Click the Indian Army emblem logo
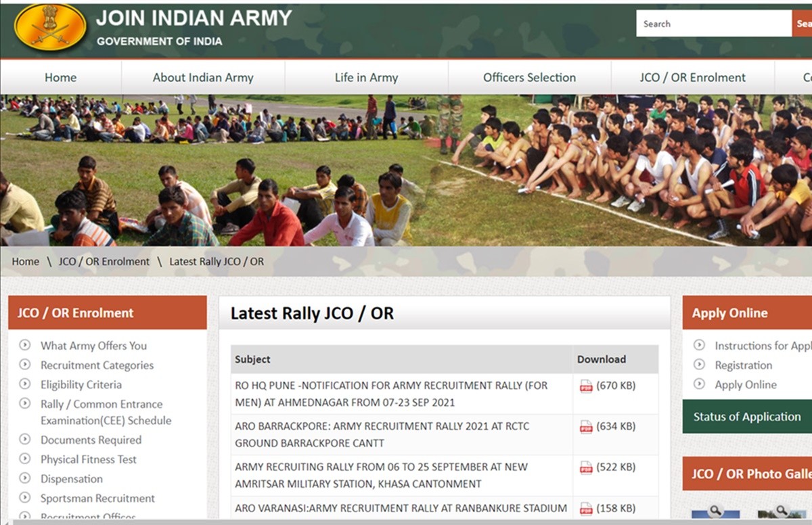This screenshot has height=525, width=812. (x=50, y=27)
